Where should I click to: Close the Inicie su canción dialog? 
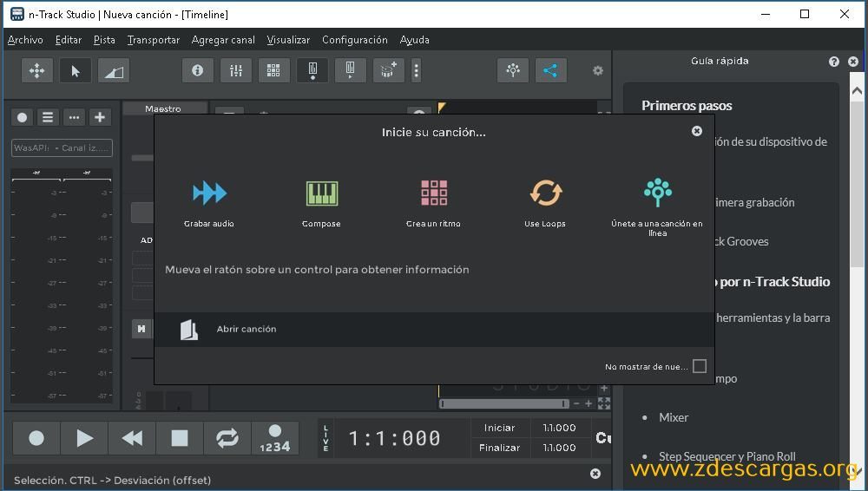pos(697,131)
